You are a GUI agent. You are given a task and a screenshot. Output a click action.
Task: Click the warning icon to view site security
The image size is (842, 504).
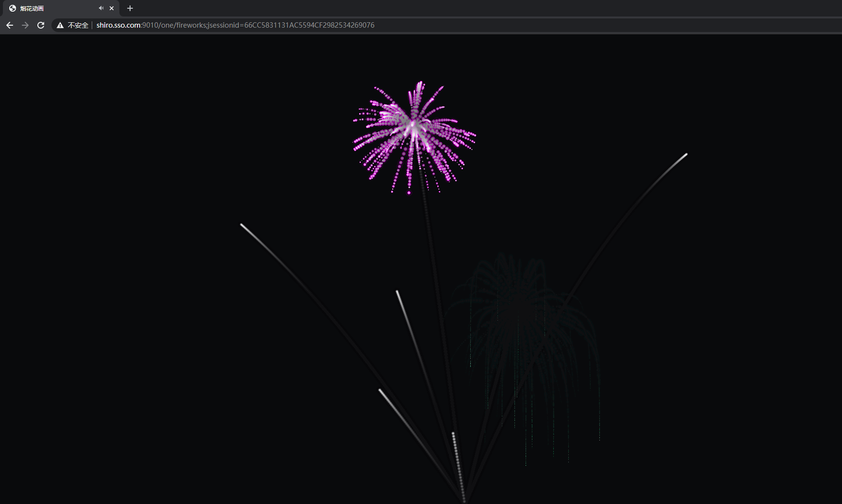59,25
